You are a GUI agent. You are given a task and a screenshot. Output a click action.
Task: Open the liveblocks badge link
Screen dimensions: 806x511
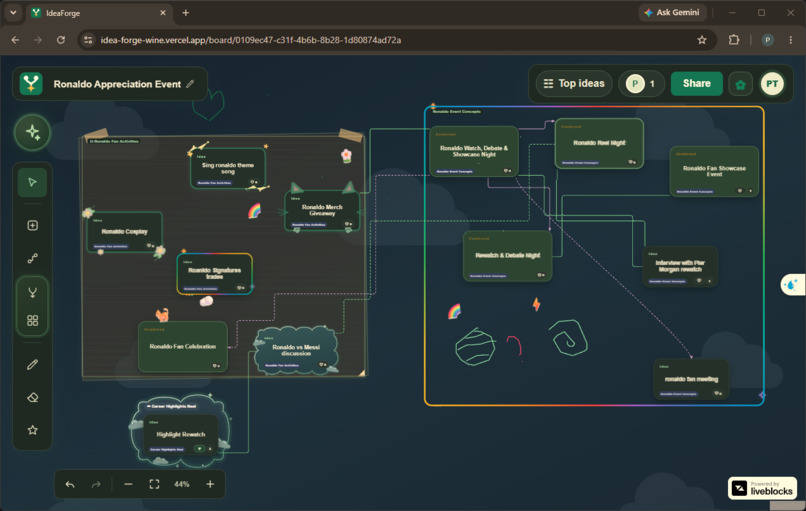tap(762, 488)
